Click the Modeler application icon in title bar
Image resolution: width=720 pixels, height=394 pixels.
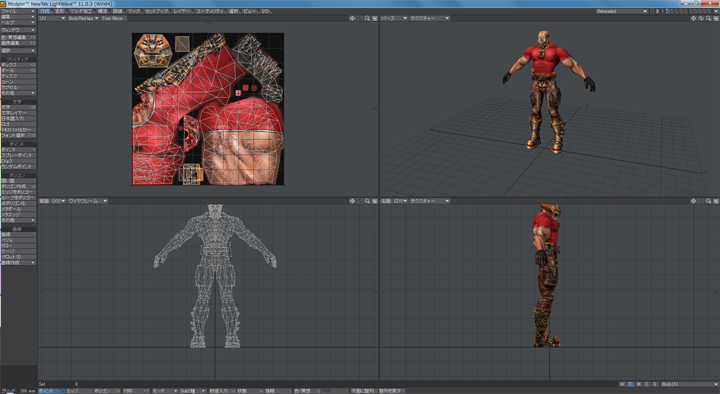click(3, 4)
